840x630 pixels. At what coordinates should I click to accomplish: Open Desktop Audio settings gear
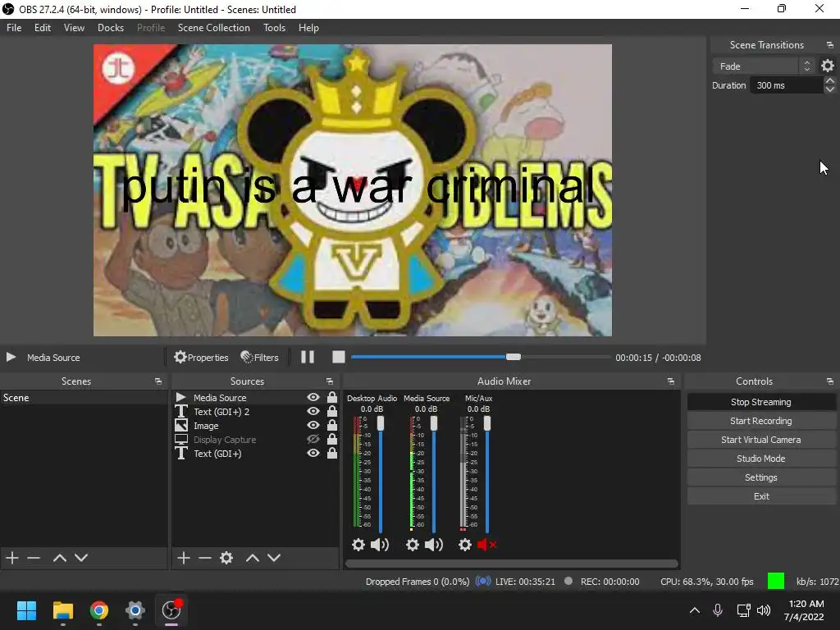coord(358,545)
